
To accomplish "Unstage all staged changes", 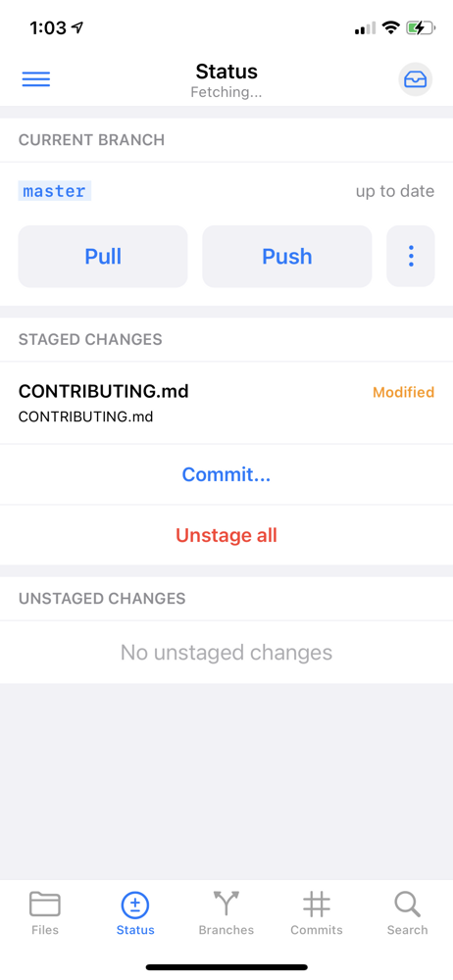I will pyautogui.click(x=226, y=535).
